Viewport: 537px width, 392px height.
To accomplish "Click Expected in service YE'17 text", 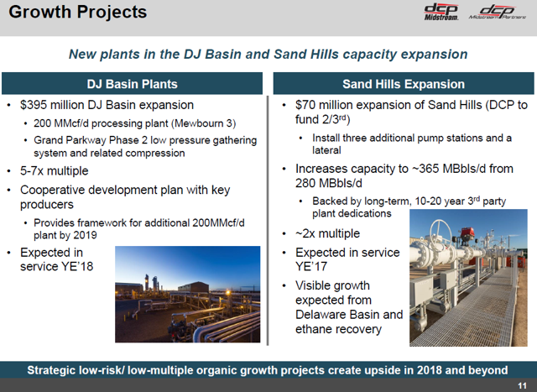I will click(347, 259).
